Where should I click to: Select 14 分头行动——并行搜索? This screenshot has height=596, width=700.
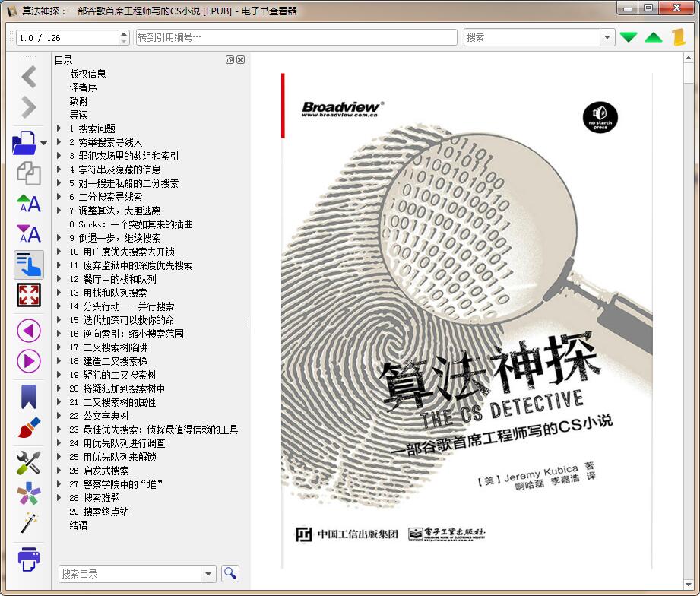point(122,306)
